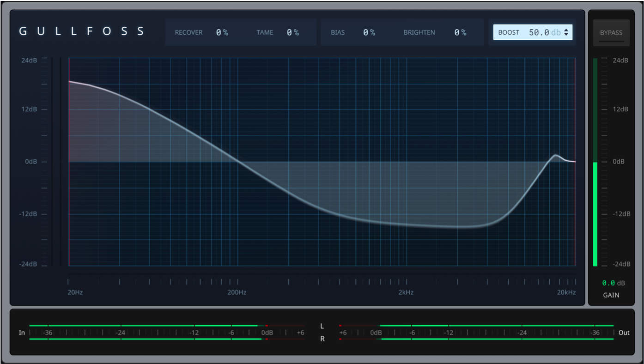Click the Brighten percentage value

pos(460,32)
